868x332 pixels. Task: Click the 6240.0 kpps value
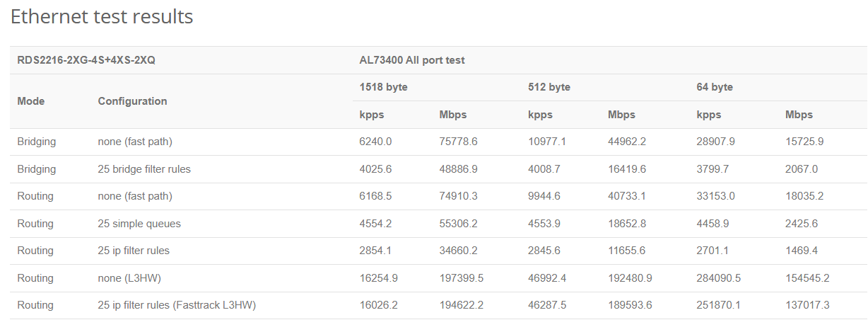(x=375, y=142)
